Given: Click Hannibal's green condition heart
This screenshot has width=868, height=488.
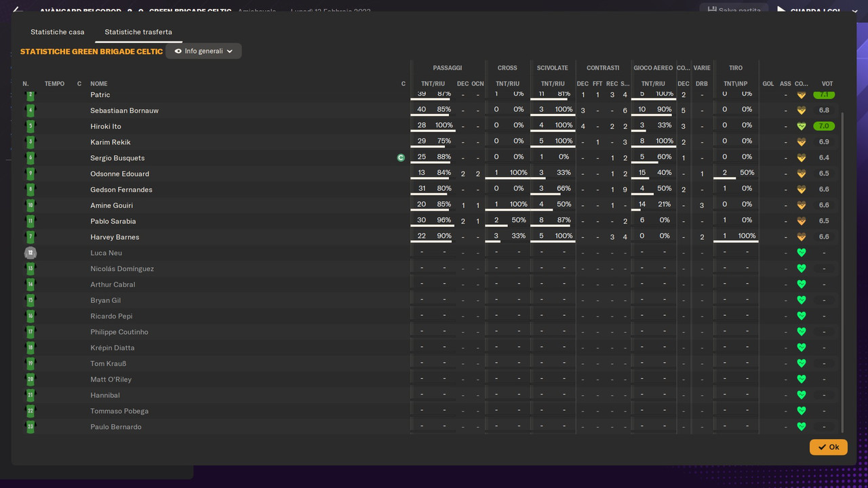Looking at the screenshot, I should pos(801,395).
